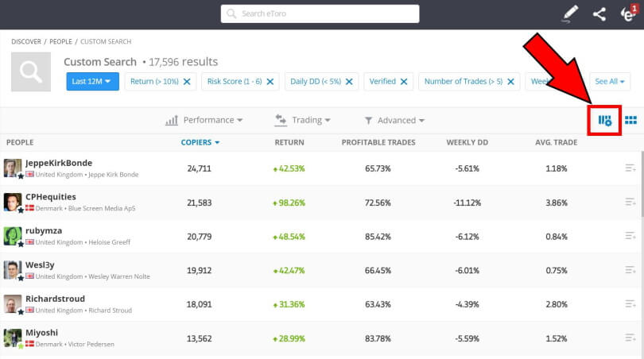Open CPHequities trader name link

tap(51, 197)
